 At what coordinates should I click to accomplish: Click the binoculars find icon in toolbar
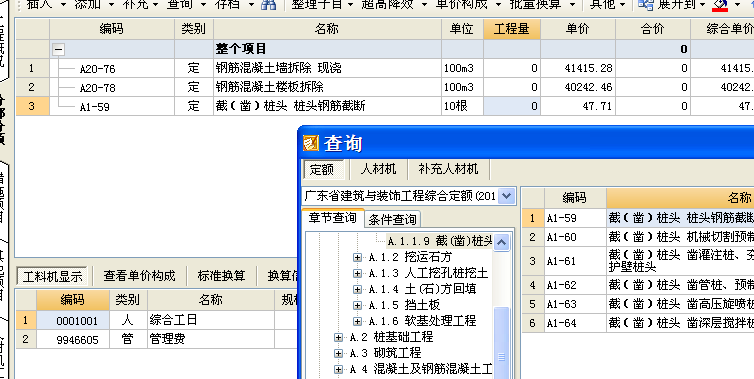point(268,4)
